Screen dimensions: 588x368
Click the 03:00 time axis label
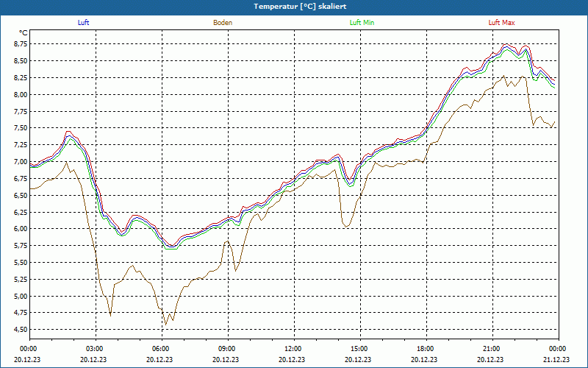(93, 349)
